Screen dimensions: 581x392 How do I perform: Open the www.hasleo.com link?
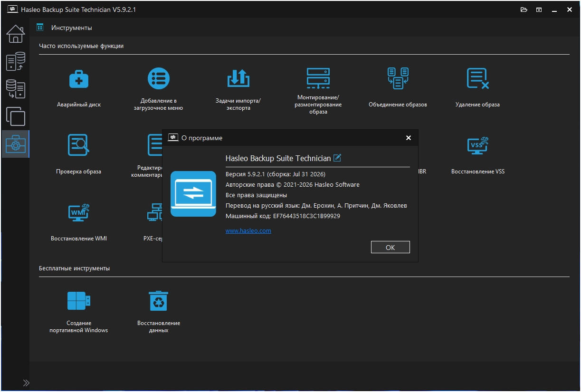tap(248, 231)
